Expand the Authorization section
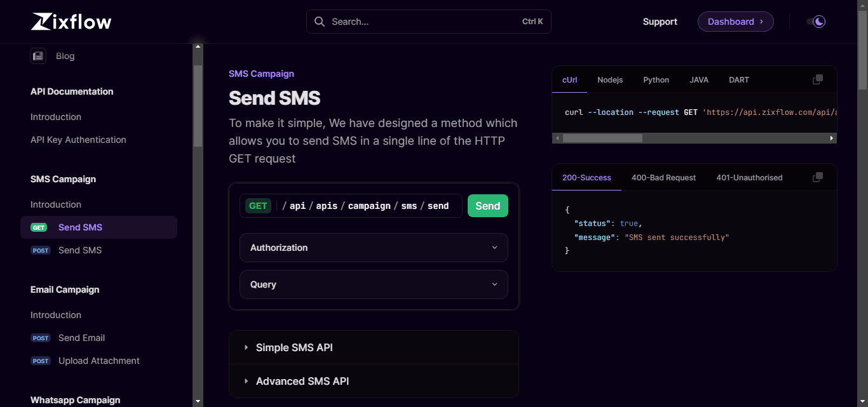Image resolution: width=868 pixels, height=407 pixels. point(373,248)
